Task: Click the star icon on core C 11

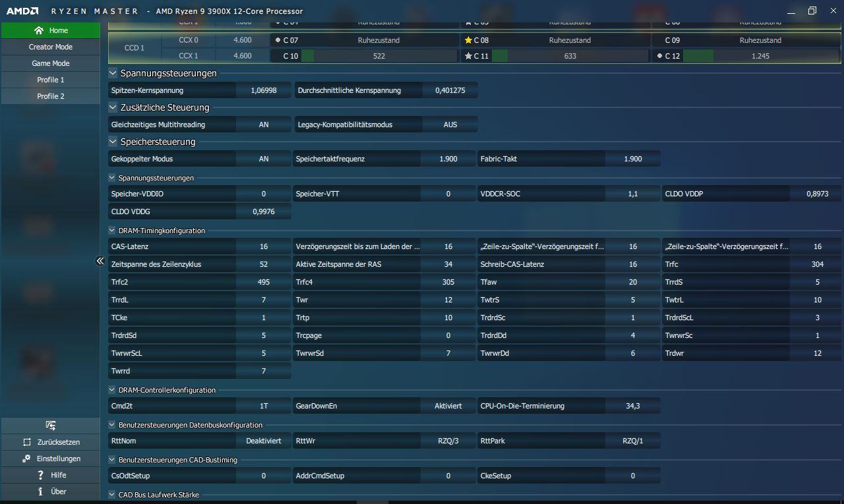Action: 468,56
